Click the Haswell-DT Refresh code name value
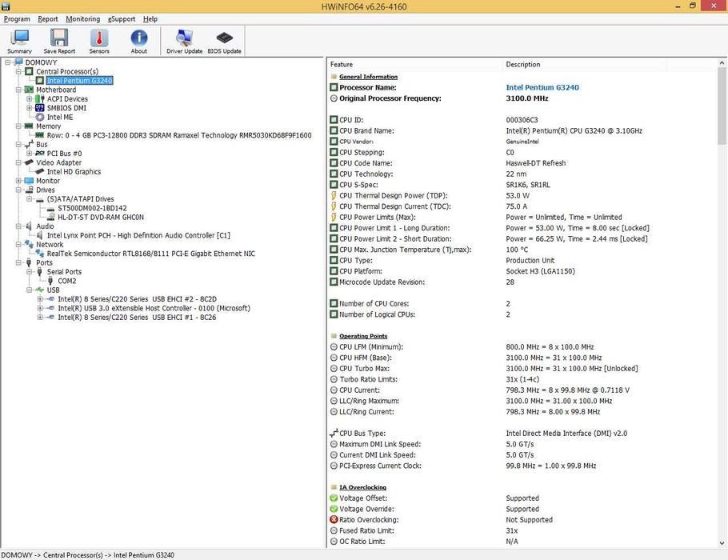This screenshot has width=728, height=560. coord(536,163)
